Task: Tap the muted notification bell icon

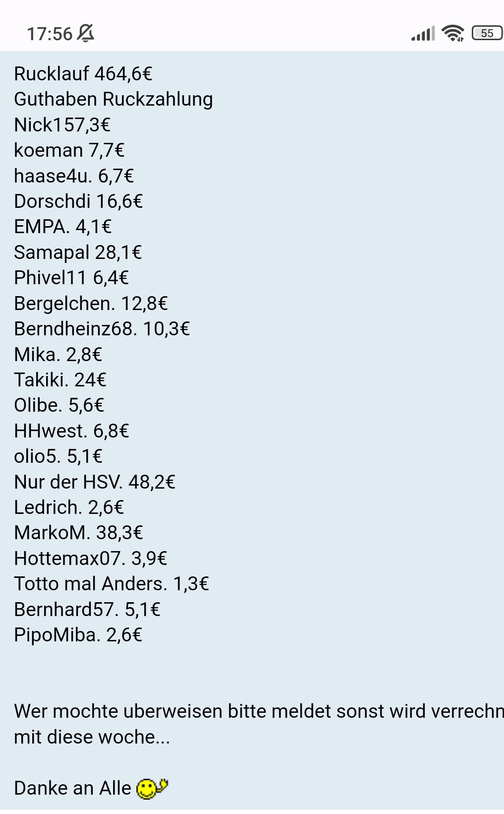Action: point(86,33)
